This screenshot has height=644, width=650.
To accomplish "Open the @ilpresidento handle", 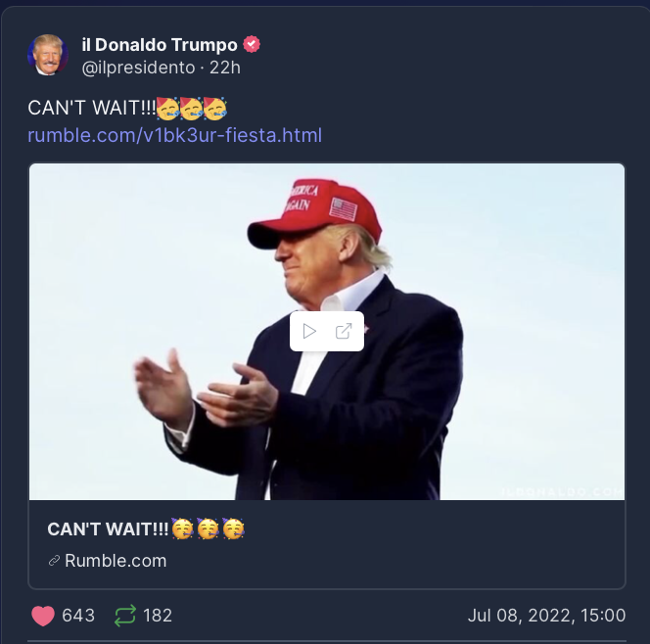I will pos(138,68).
